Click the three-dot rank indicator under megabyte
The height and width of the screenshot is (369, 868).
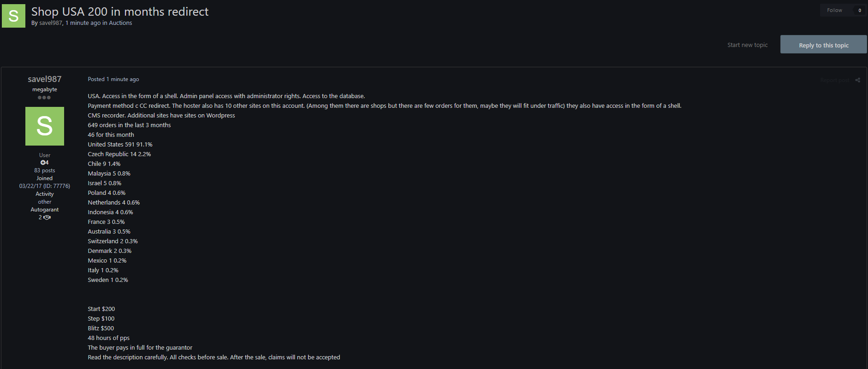click(44, 98)
